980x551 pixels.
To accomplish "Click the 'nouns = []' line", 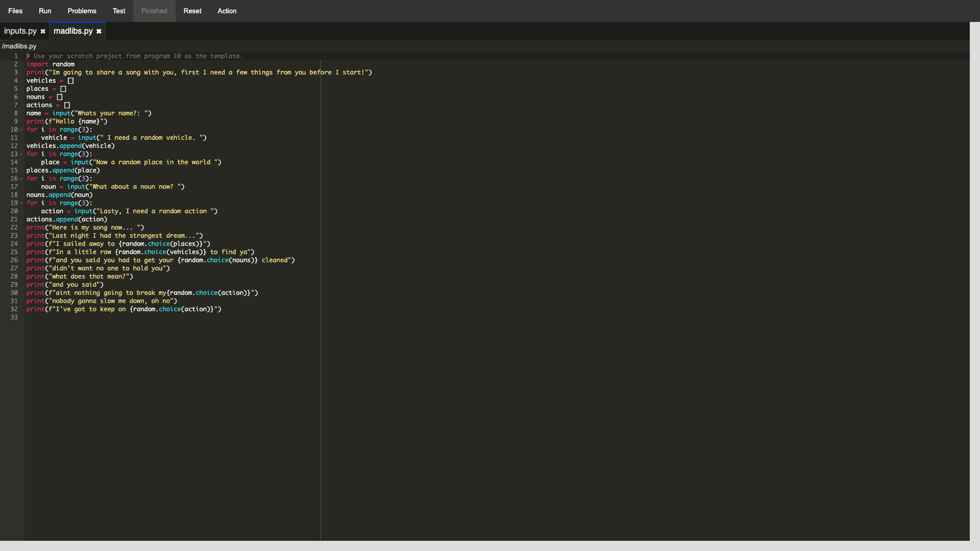I will [x=44, y=97].
